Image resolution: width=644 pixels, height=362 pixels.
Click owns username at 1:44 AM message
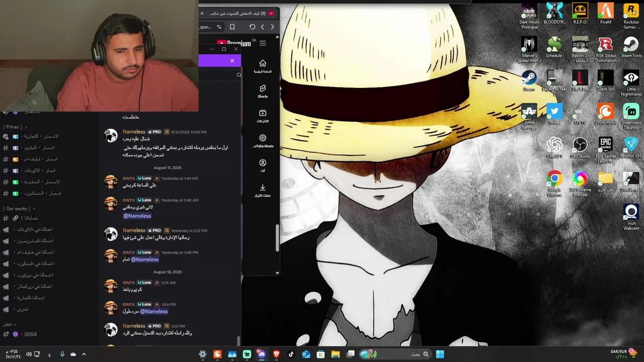(129, 178)
